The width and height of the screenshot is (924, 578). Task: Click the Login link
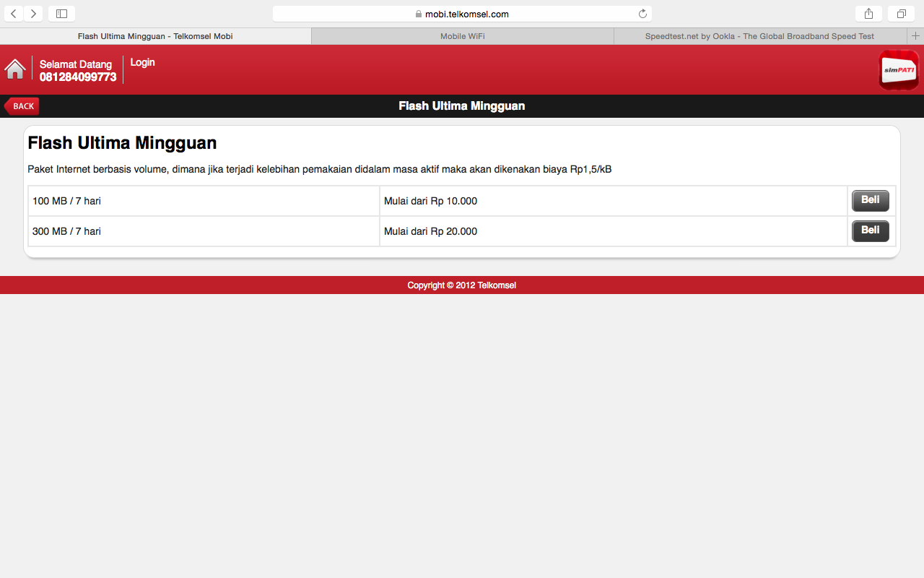coord(142,63)
